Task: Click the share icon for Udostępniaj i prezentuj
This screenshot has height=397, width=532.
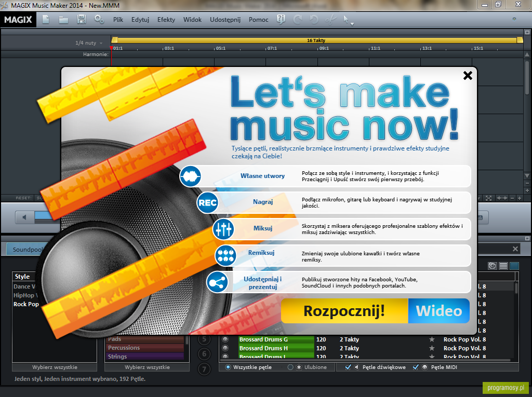Action: point(217,282)
